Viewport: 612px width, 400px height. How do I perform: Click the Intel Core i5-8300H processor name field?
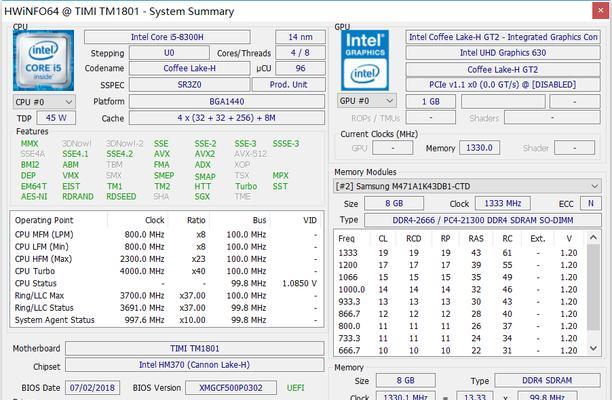coord(167,37)
